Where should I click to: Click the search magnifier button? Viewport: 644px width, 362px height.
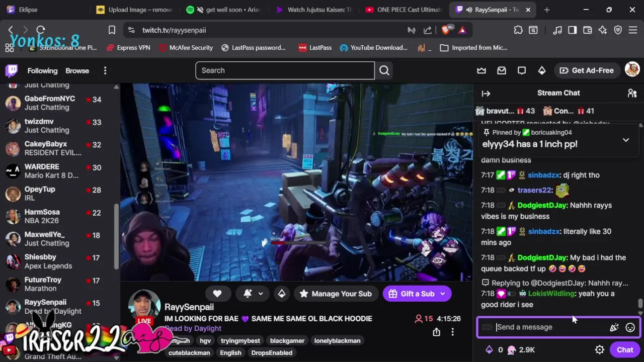384,70
